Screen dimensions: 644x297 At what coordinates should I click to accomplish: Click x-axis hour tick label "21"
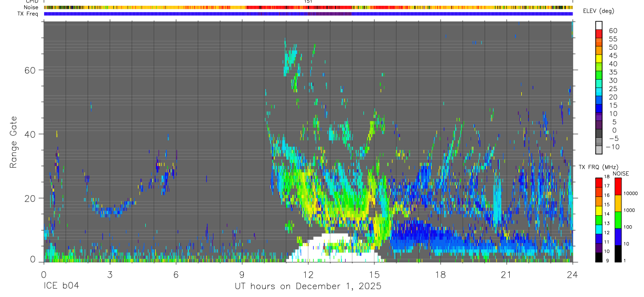(x=507, y=274)
